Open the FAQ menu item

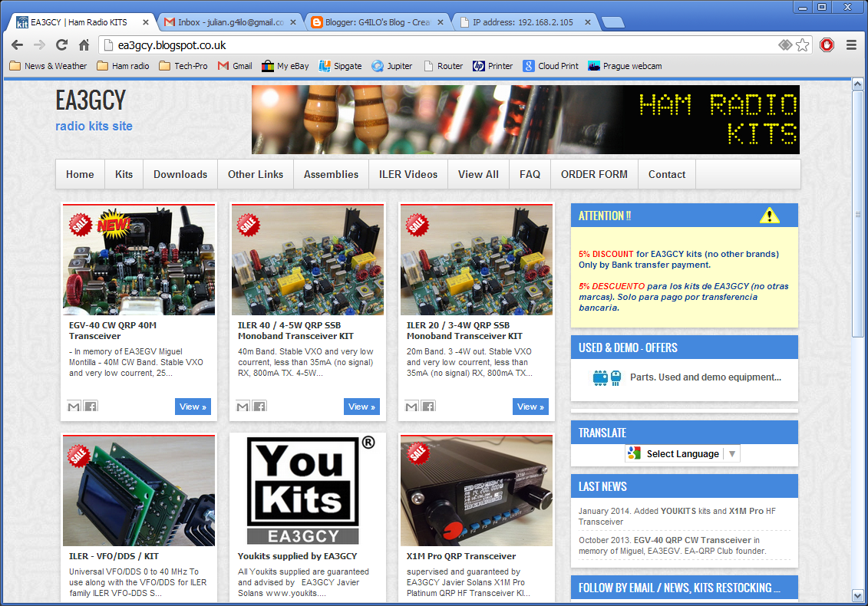(x=530, y=174)
